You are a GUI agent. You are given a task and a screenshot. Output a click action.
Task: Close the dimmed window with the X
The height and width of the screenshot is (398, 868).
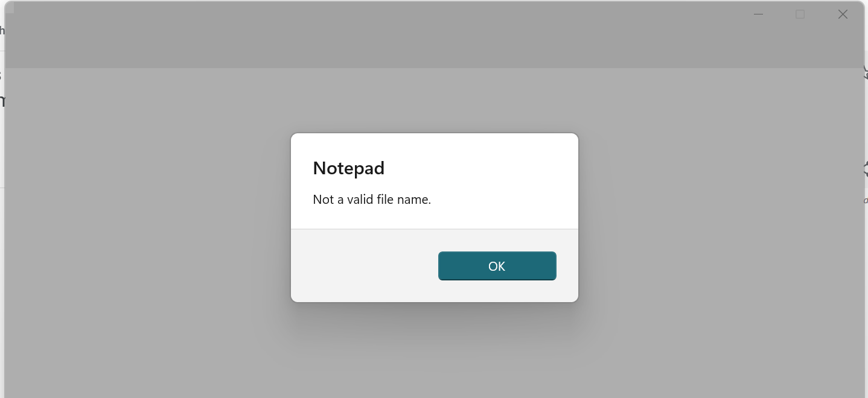pyautogui.click(x=843, y=14)
